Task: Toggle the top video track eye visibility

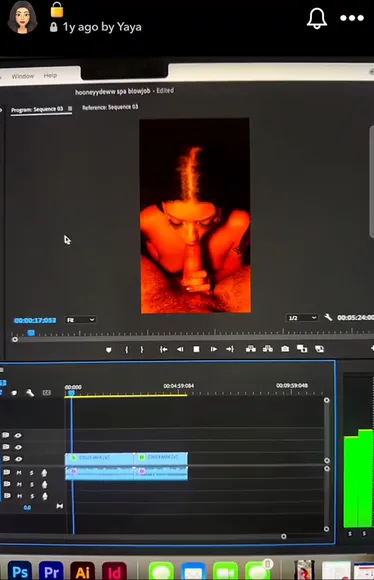Action: coord(18,435)
